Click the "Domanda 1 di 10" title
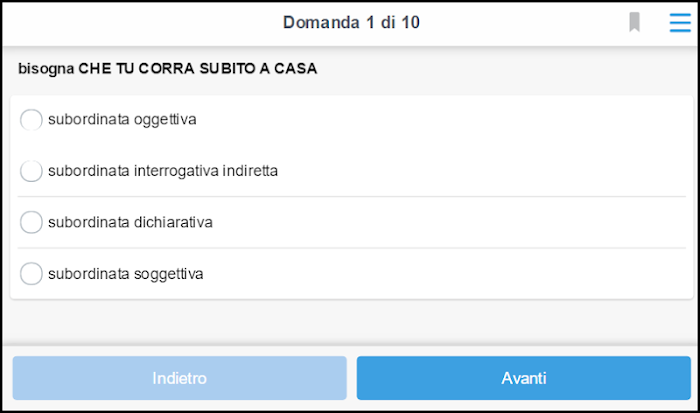Screen dimensions: 700x413 click(x=351, y=22)
